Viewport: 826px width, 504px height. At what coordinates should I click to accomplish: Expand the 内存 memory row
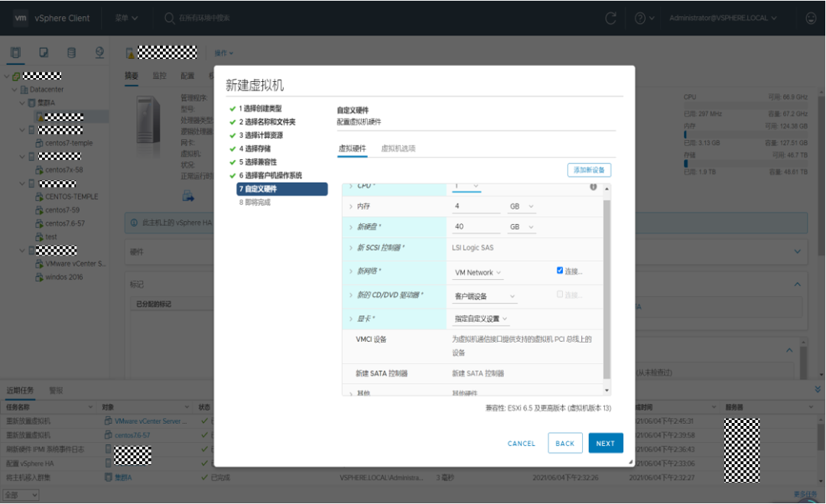tap(351, 206)
